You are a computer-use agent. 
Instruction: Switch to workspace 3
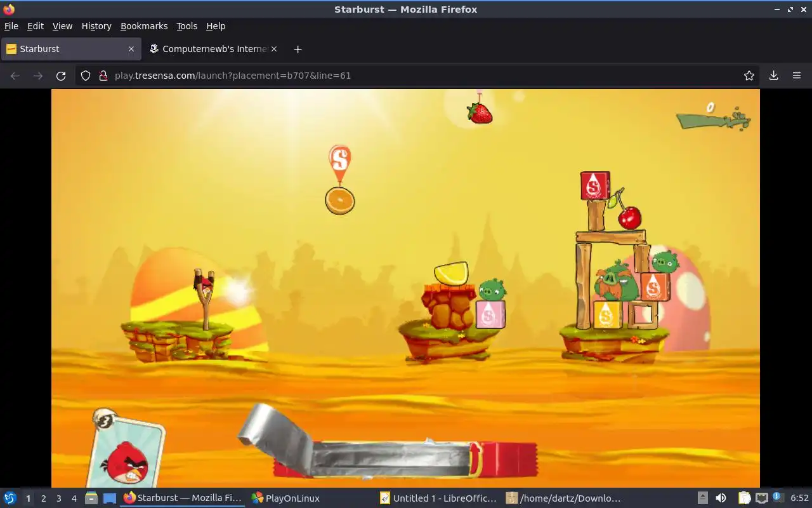(x=58, y=498)
